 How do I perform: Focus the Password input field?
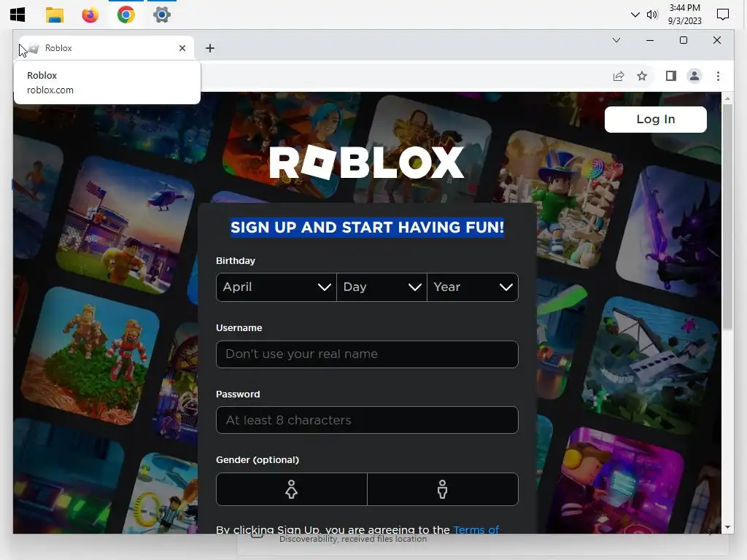coord(367,420)
